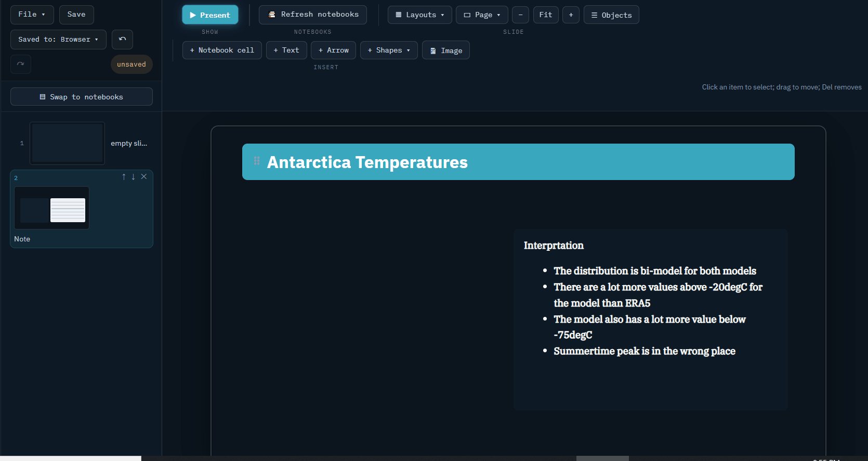868x461 pixels.
Task: Open the Objects panel
Action: coord(611,15)
